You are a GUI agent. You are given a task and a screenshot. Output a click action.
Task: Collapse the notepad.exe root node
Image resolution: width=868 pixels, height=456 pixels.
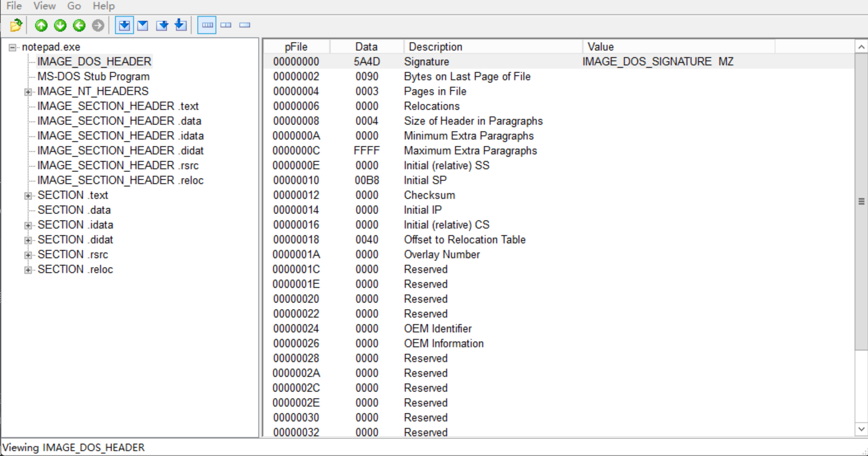12,47
